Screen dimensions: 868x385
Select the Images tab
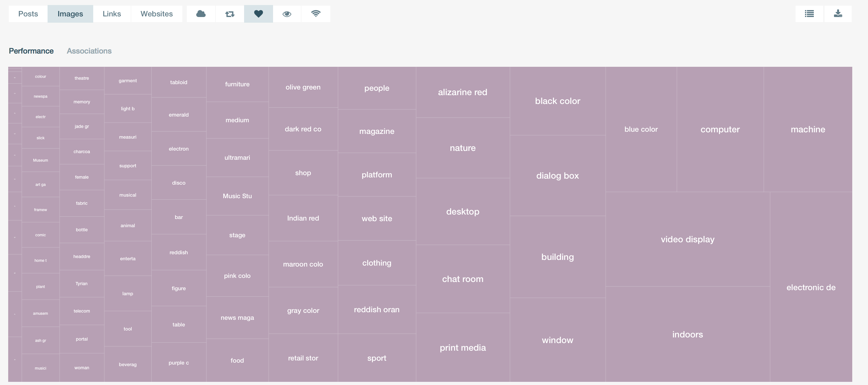click(70, 14)
